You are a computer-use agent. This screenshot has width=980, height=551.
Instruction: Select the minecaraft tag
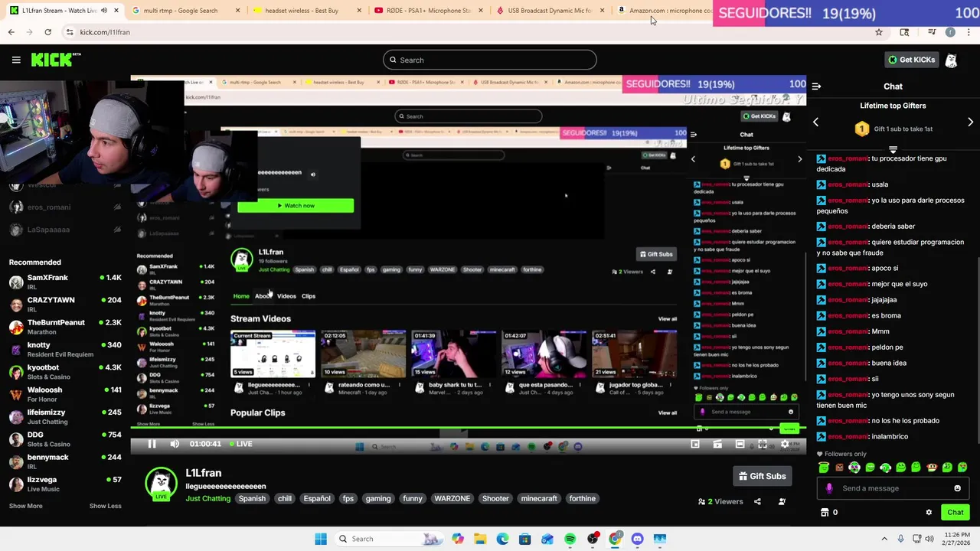point(539,499)
